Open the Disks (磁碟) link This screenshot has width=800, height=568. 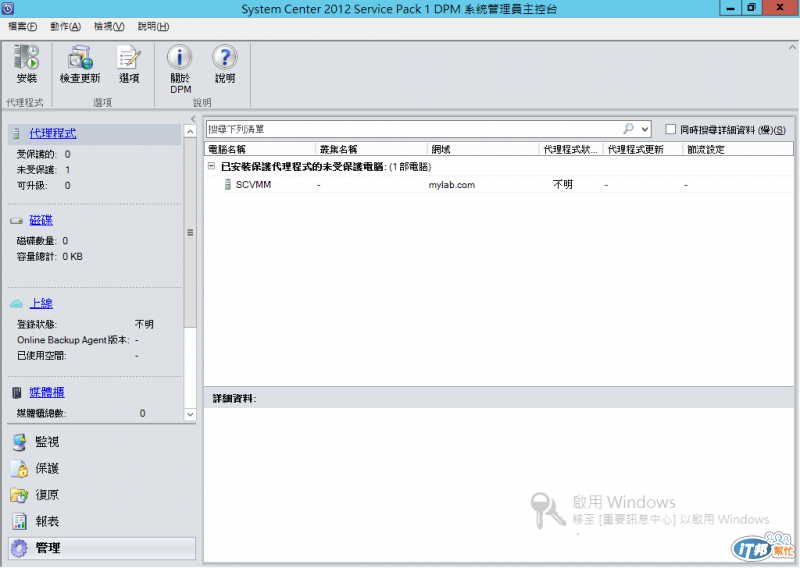tap(41, 220)
